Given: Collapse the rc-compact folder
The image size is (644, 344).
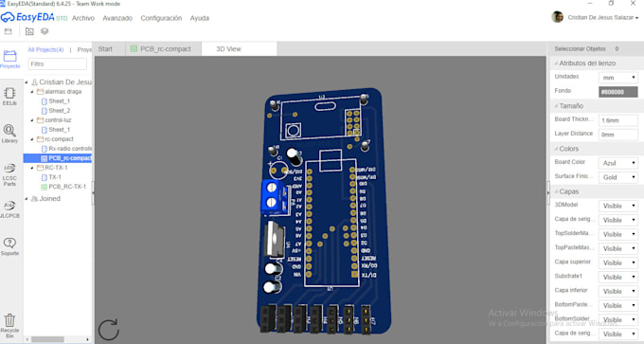Looking at the screenshot, I should [32, 139].
